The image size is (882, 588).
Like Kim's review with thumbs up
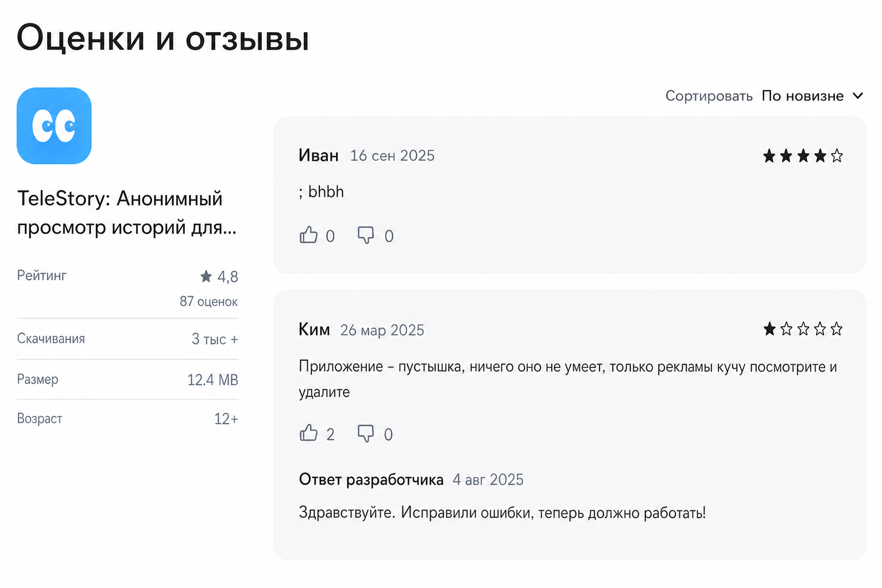(308, 433)
